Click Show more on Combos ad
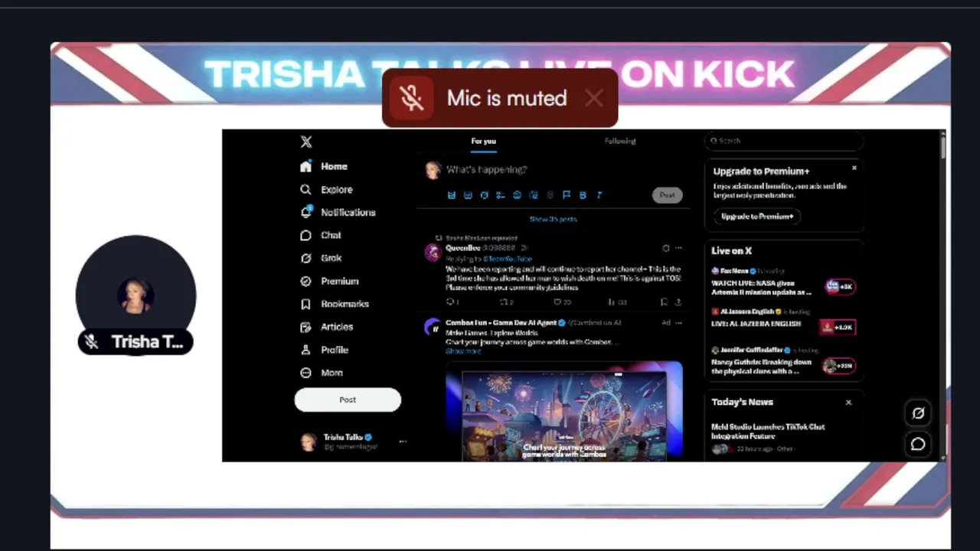The height and width of the screenshot is (551, 980). click(x=462, y=351)
